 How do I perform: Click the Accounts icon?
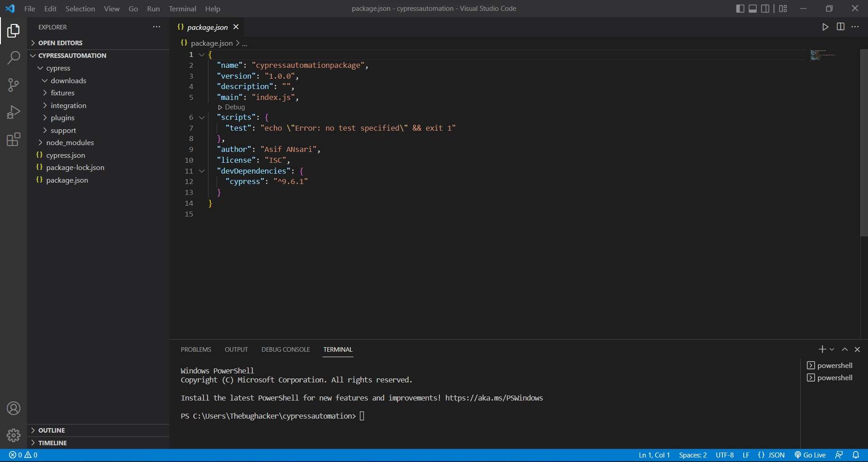click(14, 409)
